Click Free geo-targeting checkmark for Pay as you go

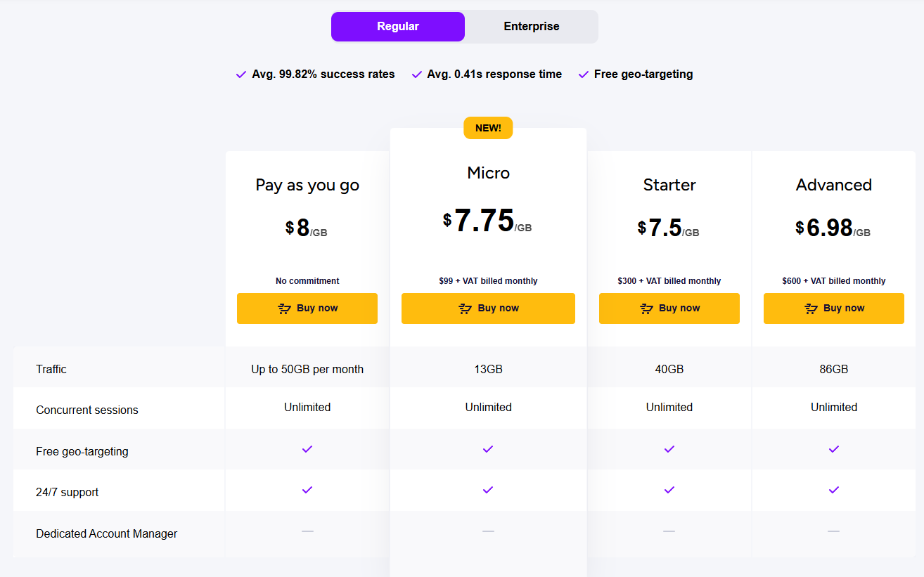coord(307,449)
